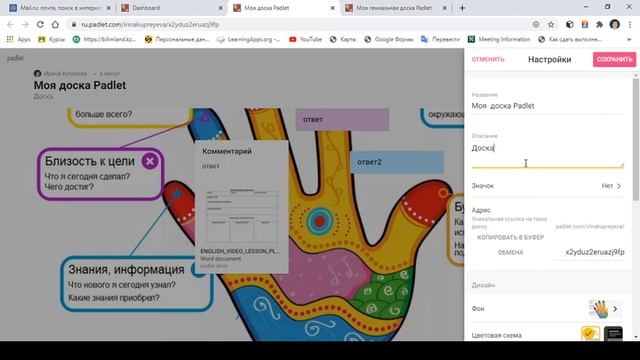This screenshot has width=640, height=360.
Task: Click the Моя доска Padlet board title
Action: click(80, 85)
